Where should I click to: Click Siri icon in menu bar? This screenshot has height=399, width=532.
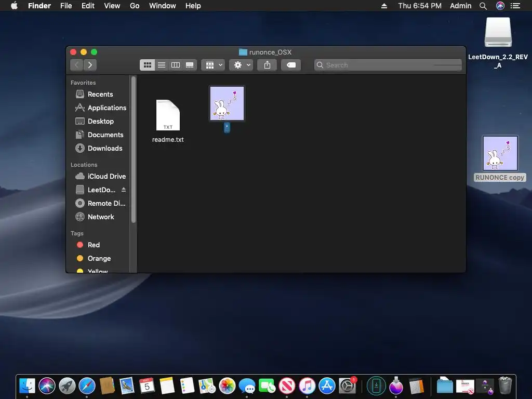pos(500,6)
